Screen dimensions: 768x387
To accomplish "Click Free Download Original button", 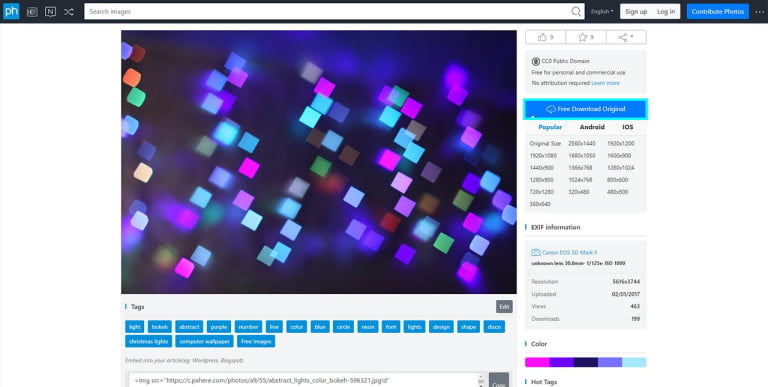I will click(x=585, y=109).
